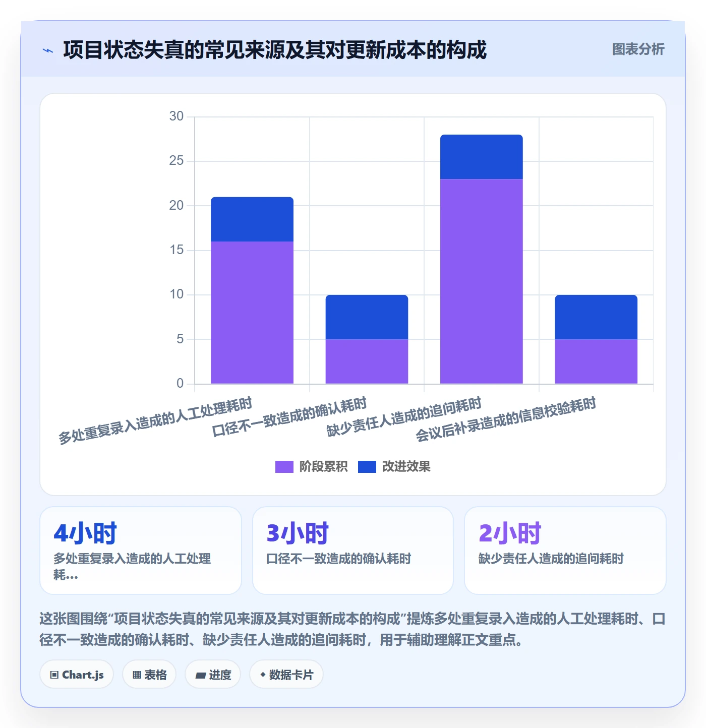The height and width of the screenshot is (728, 706).
Task: Select the 表格 tag chip
Action: click(x=149, y=675)
